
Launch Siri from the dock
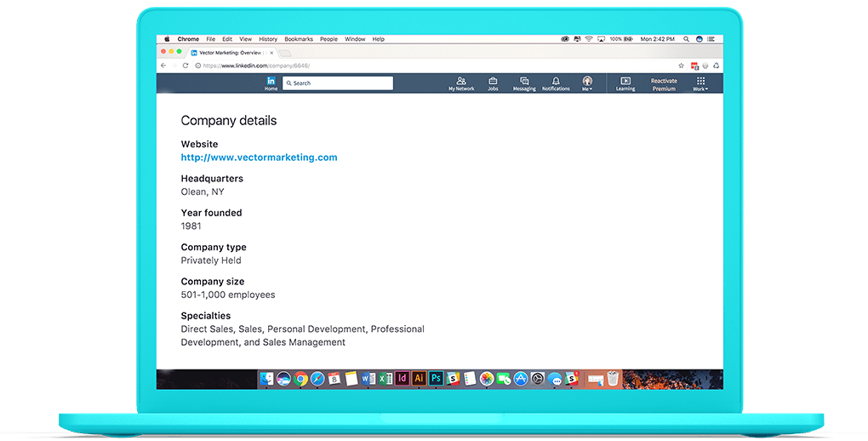pos(283,378)
